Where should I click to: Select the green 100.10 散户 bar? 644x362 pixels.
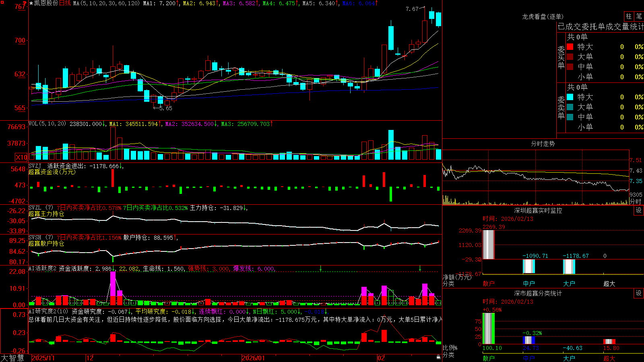tap(489, 329)
